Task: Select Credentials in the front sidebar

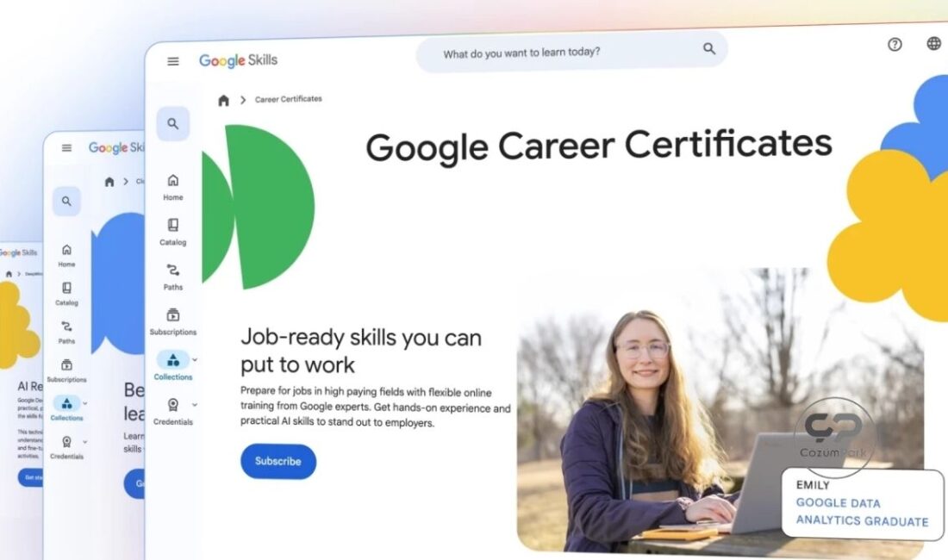Action: [x=173, y=412]
